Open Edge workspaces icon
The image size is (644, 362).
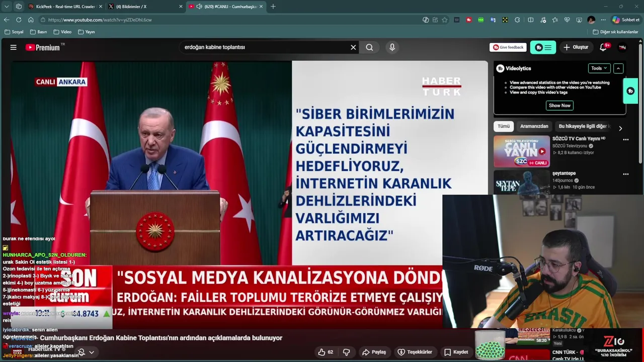tap(19, 7)
